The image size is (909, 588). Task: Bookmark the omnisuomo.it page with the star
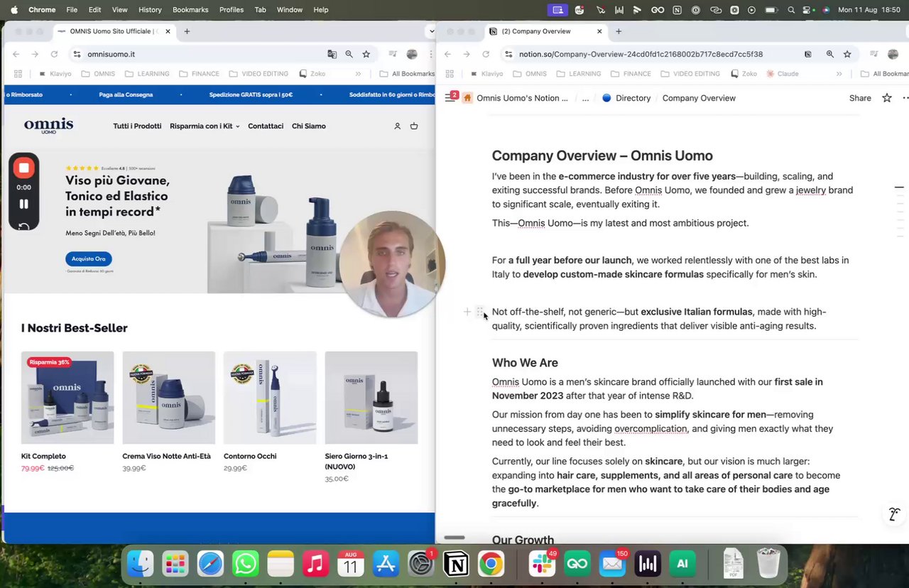(366, 54)
